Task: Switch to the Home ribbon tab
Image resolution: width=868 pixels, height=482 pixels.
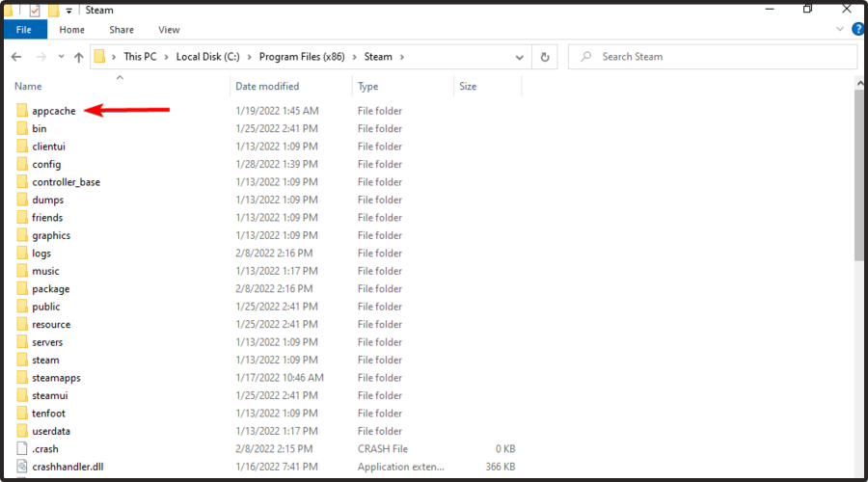Action: click(72, 30)
